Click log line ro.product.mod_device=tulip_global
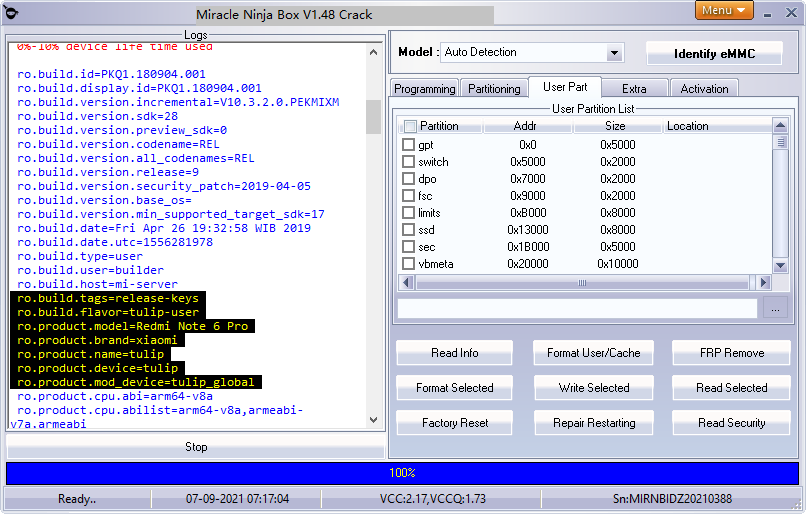The image size is (806, 514). [x=136, y=382]
